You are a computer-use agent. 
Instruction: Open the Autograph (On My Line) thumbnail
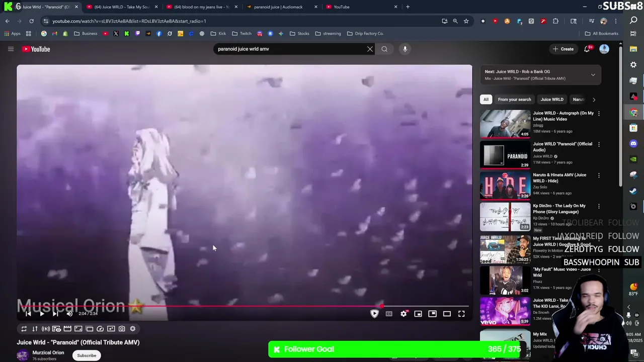tap(505, 124)
